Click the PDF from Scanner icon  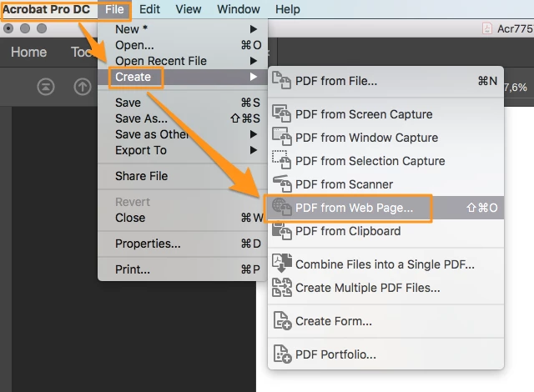tap(282, 183)
